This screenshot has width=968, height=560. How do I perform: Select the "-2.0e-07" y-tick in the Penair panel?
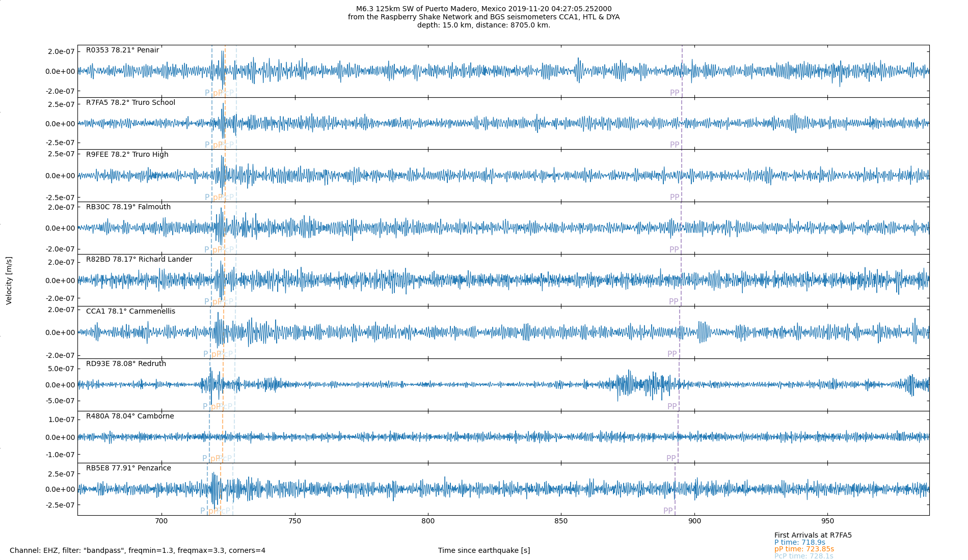point(60,91)
